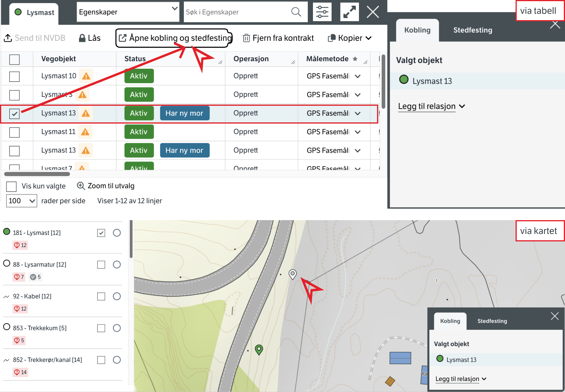This screenshot has height=392, width=565.
Task: Click the horizontal table scrollbar
Action: click(37, 174)
